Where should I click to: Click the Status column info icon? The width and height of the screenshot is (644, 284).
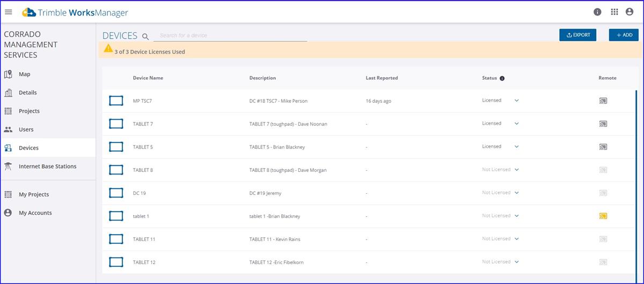tap(502, 78)
